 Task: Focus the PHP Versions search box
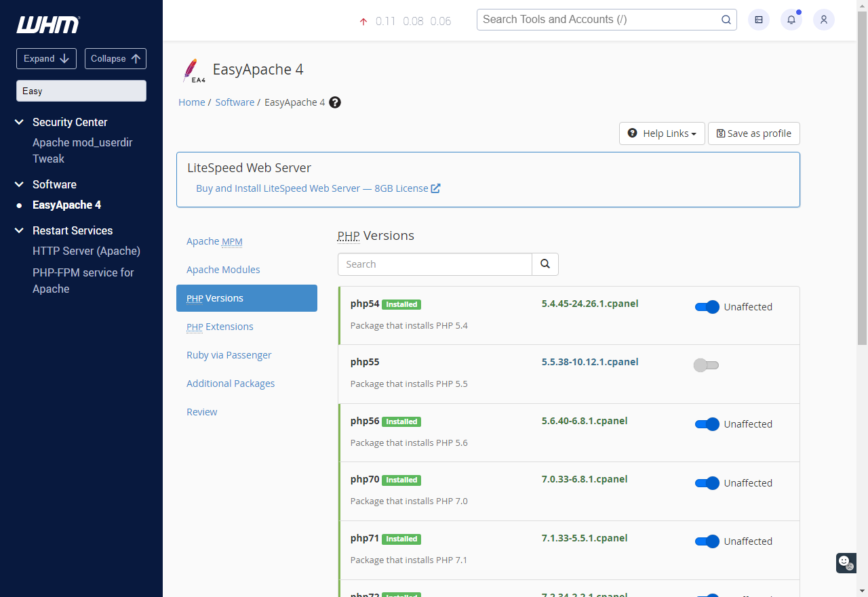click(435, 264)
